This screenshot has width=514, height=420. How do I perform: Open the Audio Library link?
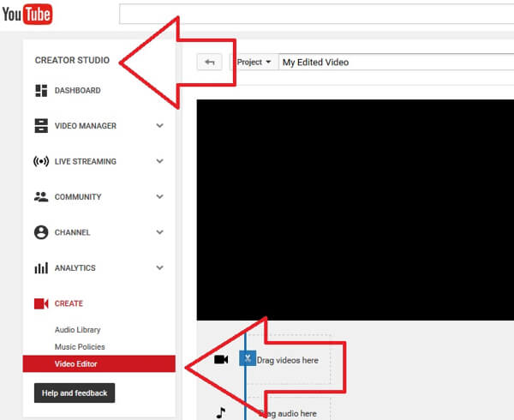pos(78,330)
